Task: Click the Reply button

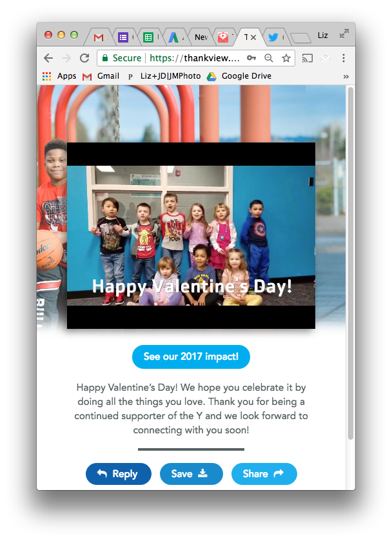Action: tap(119, 474)
